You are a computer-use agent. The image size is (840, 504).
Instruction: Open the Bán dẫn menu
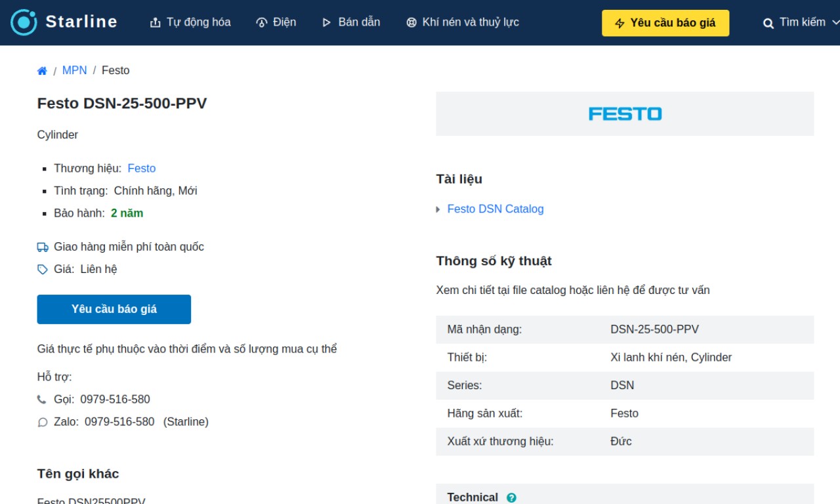point(351,22)
